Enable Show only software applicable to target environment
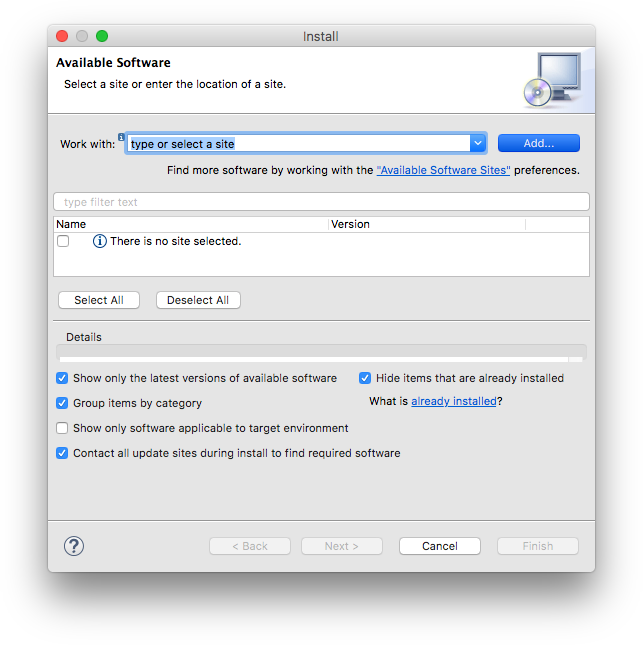Image resolution: width=643 pixels, height=645 pixels. point(62,428)
